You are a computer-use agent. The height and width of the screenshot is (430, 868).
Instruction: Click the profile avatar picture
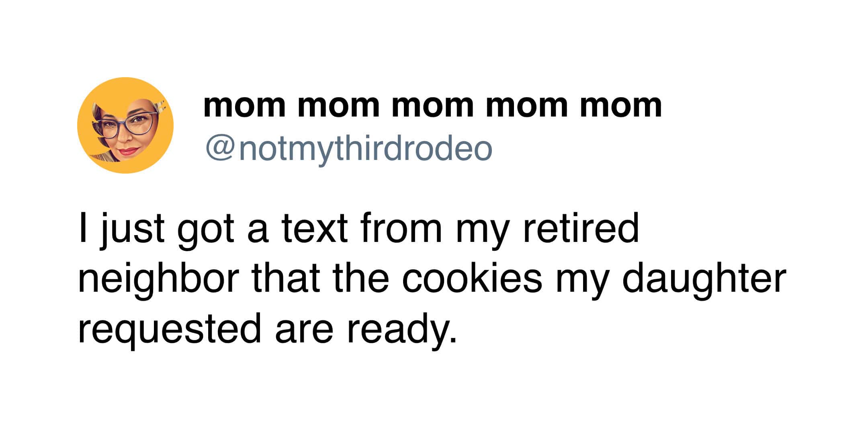point(125,125)
